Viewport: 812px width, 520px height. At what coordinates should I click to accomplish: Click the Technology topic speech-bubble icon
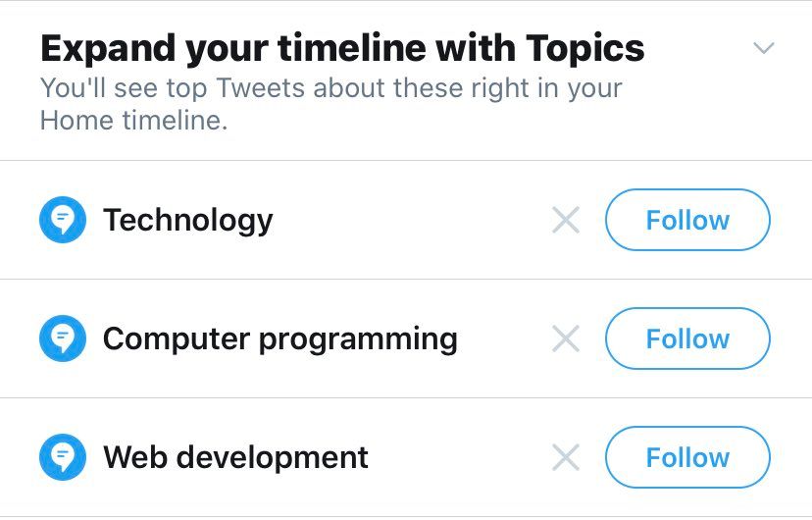click(63, 220)
